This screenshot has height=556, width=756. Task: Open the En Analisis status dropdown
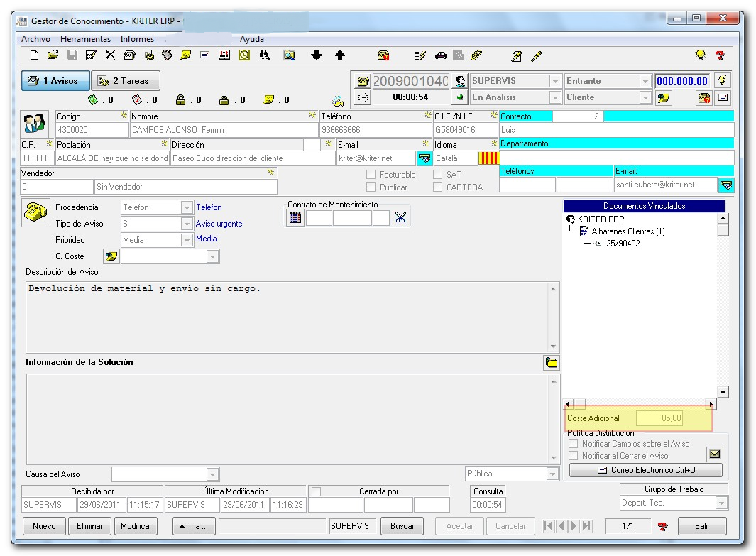click(x=555, y=97)
